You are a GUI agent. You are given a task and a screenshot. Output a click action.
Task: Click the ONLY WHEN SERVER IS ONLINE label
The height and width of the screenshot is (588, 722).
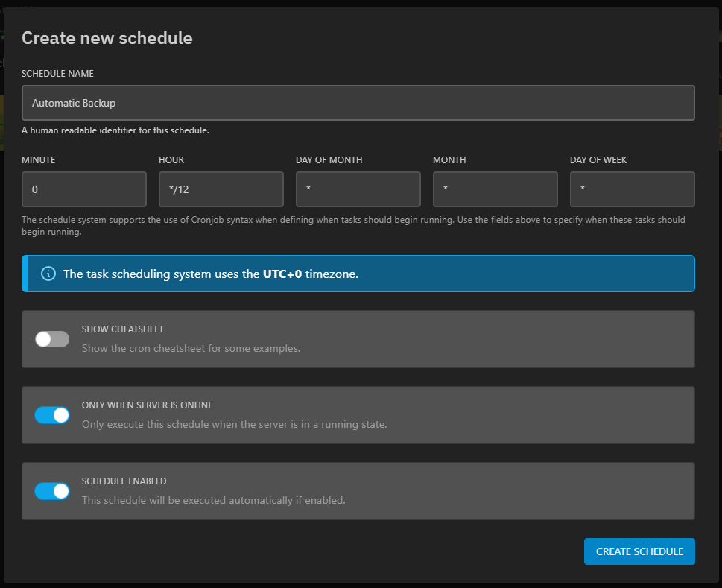click(147, 405)
